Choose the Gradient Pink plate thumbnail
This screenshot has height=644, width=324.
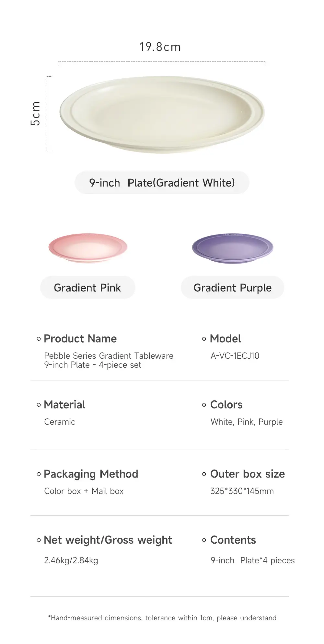tap(88, 248)
